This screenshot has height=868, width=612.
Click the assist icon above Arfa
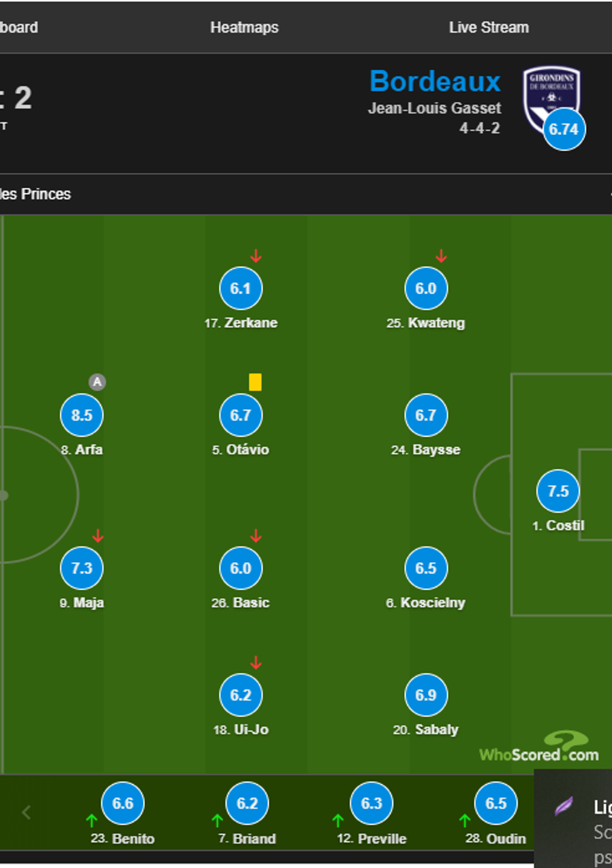click(97, 382)
